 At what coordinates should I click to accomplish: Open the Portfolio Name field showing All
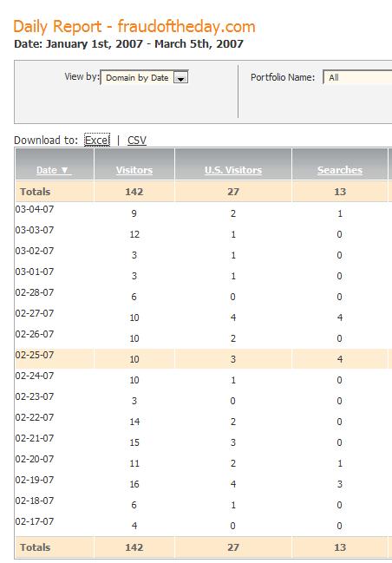click(x=357, y=77)
